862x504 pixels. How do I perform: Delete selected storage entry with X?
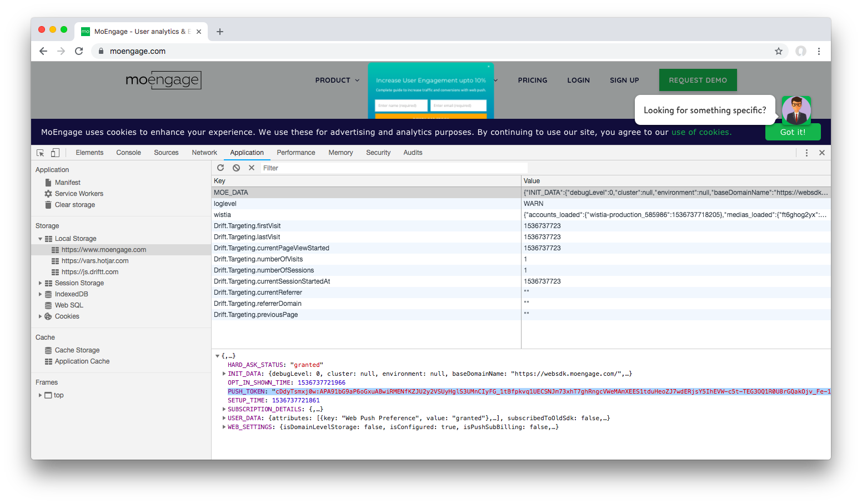coord(252,168)
